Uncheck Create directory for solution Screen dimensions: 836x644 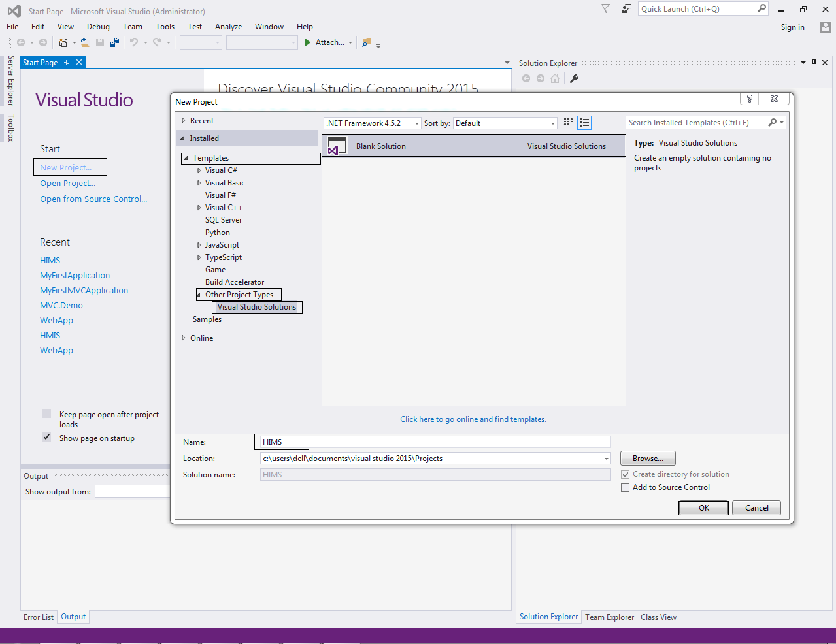click(625, 474)
